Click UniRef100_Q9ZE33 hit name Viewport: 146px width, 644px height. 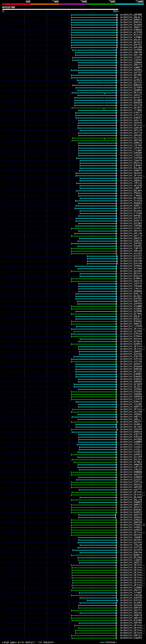point(131,562)
